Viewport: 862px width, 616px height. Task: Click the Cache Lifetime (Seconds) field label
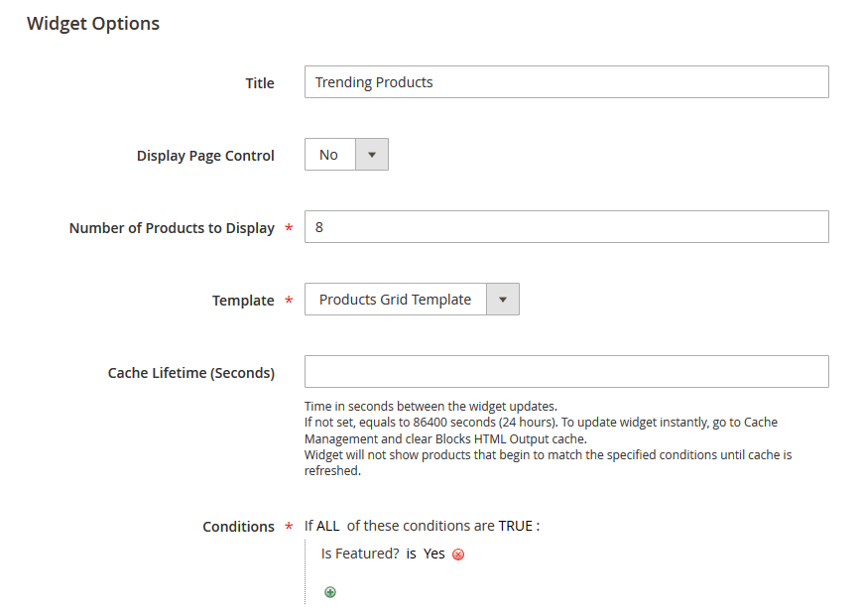coord(192,372)
